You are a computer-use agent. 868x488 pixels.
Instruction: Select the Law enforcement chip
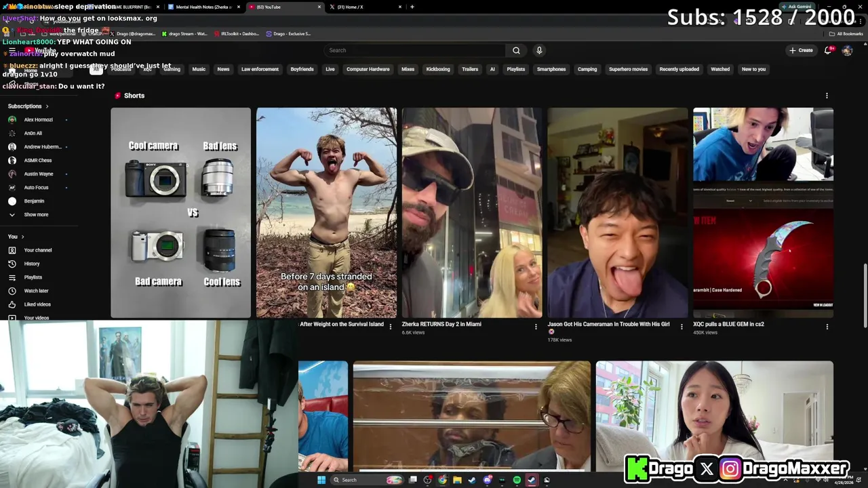coord(260,69)
